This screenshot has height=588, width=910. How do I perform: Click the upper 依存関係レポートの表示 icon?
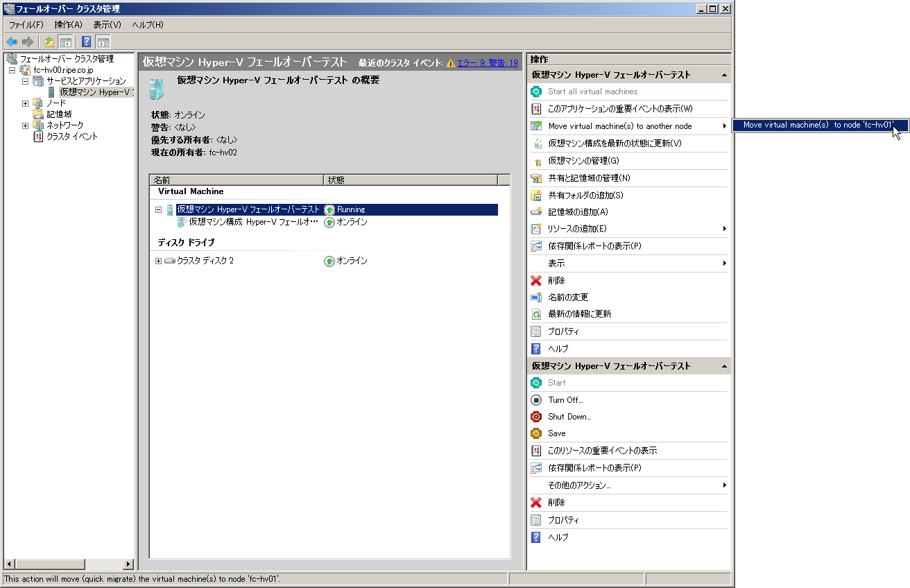536,246
